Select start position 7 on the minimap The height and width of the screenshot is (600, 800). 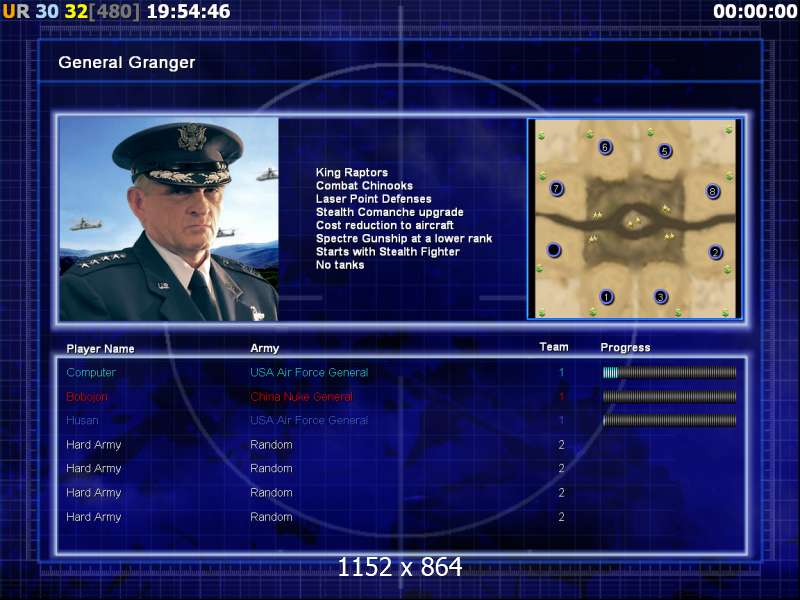pos(557,189)
